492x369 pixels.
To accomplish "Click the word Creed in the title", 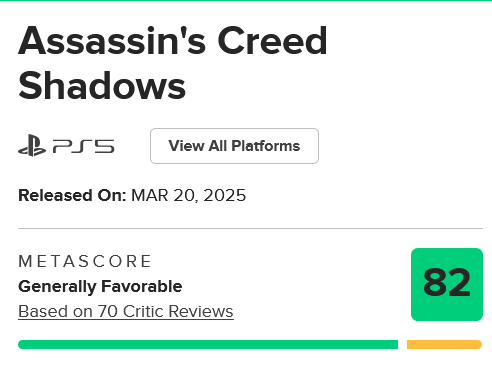I will [272, 41].
